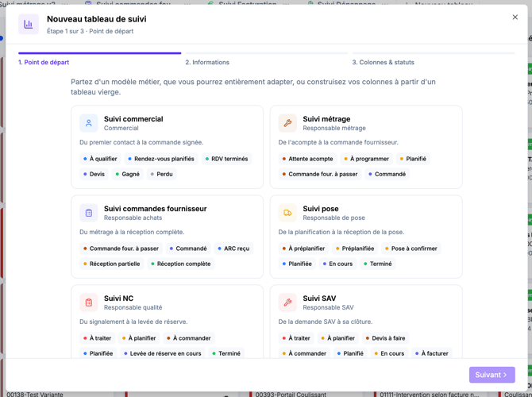532x397 pixels.
Task: Click the Rendez-vous planifiés status chip
Action: (x=161, y=159)
